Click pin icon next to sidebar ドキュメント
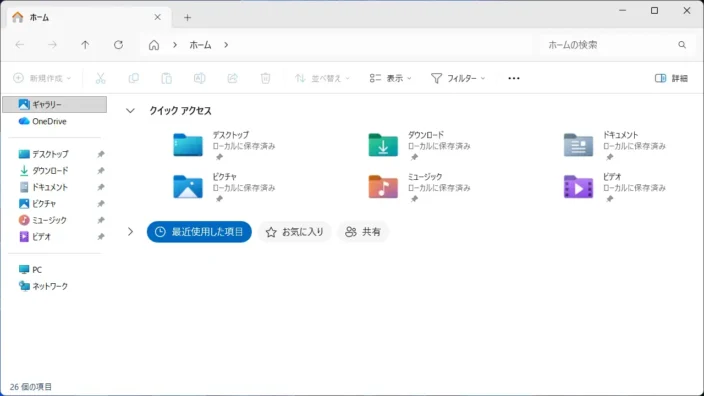704x396 pixels. click(x=101, y=187)
